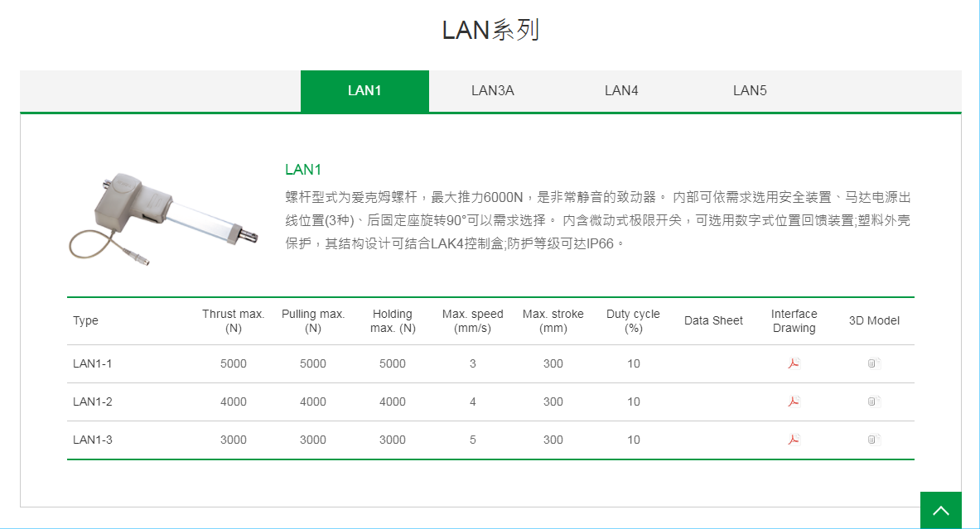This screenshot has width=980, height=529.
Task: Download the 3D model file for LAN1-3
Action: [x=872, y=440]
